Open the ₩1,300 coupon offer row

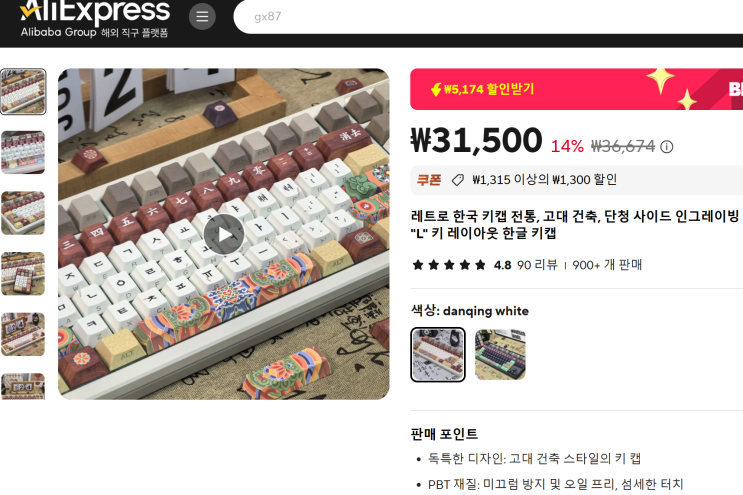pyautogui.click(x=576, y=180)
